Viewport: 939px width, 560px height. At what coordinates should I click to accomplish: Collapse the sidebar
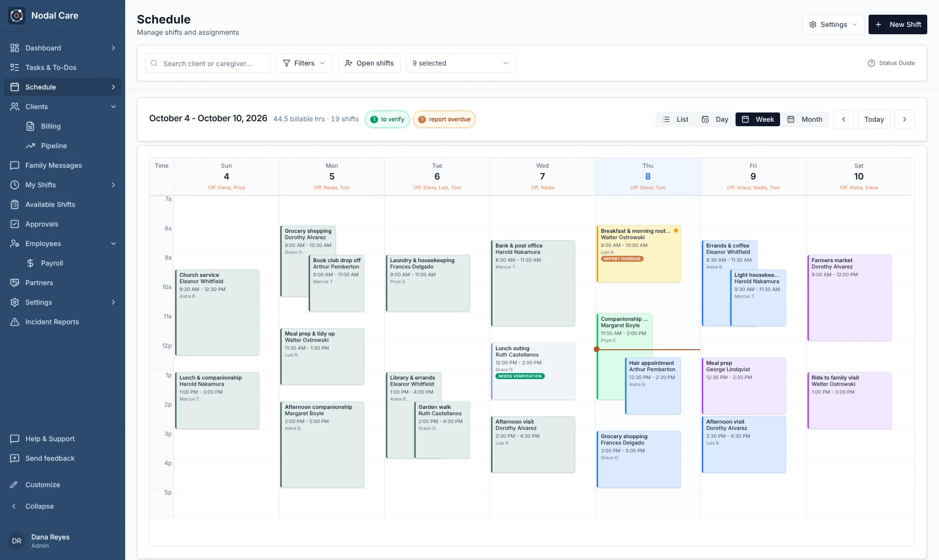point(63,506)
